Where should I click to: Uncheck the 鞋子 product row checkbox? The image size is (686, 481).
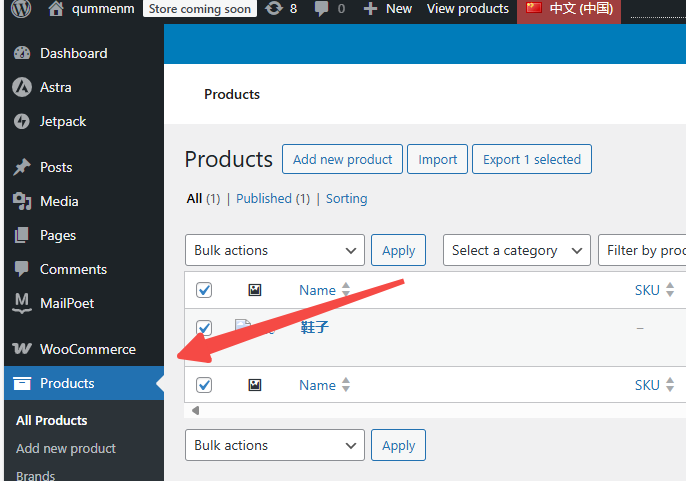(204, 328)
